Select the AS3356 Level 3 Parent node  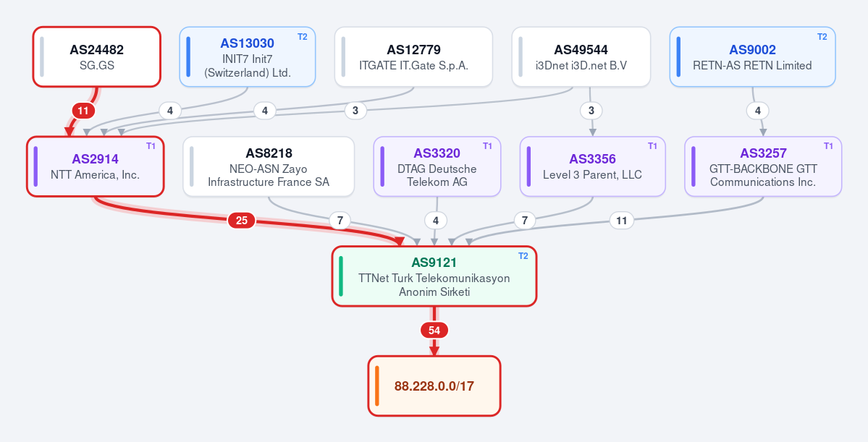pyautogui.click(x=592, y=166)
